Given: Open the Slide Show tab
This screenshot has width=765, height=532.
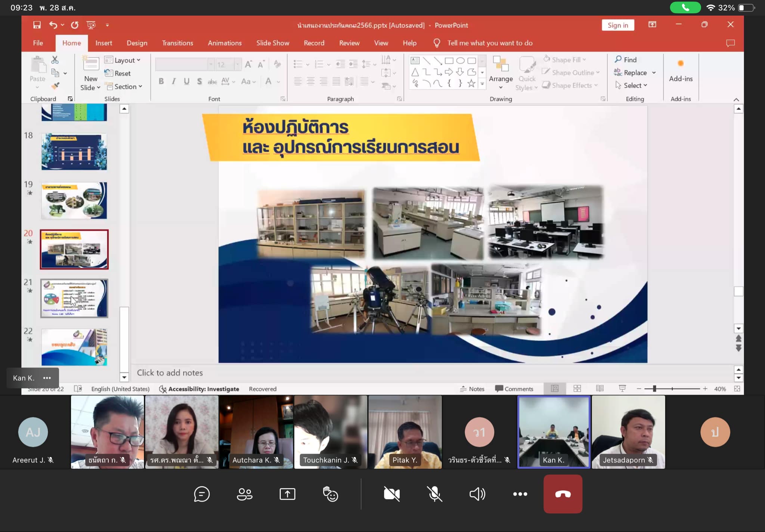Looking at the screenshot, I should pyautogui.click(x=272, y=43).
